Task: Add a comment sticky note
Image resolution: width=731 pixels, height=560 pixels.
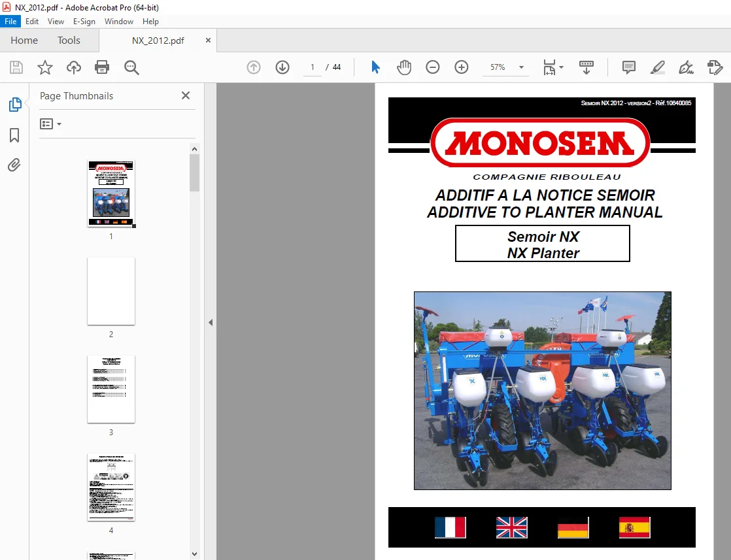Action: [629, 67]
